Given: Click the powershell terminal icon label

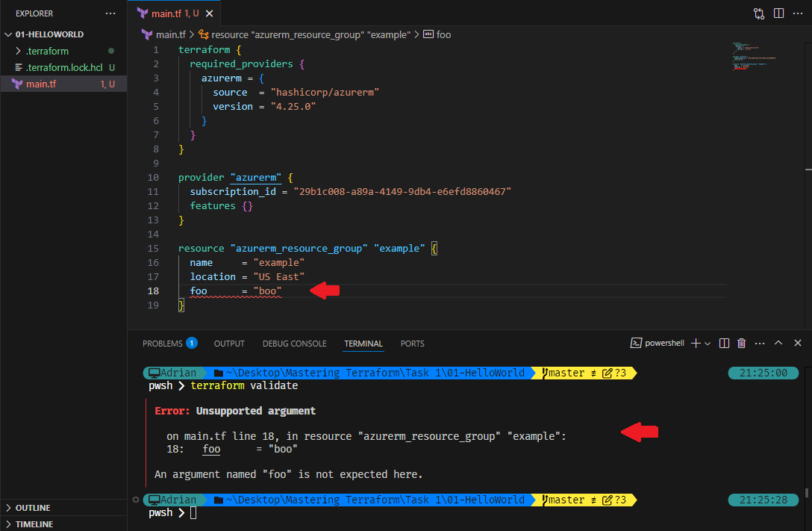Looking at the screenshot, I should pyautogui.click(x=658, y=343).
